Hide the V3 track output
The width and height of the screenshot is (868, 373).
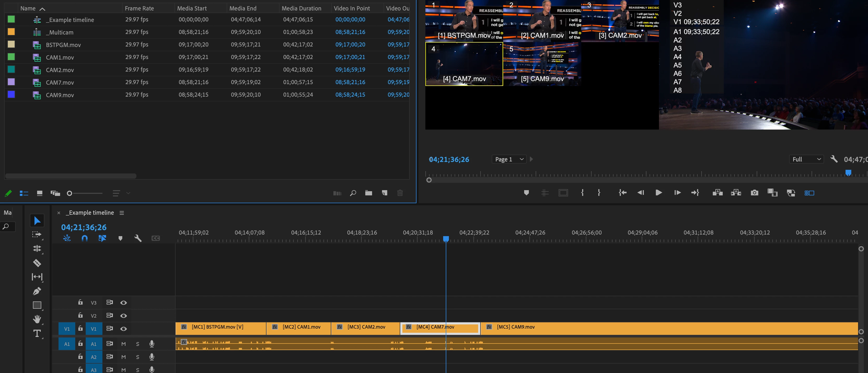124,302
